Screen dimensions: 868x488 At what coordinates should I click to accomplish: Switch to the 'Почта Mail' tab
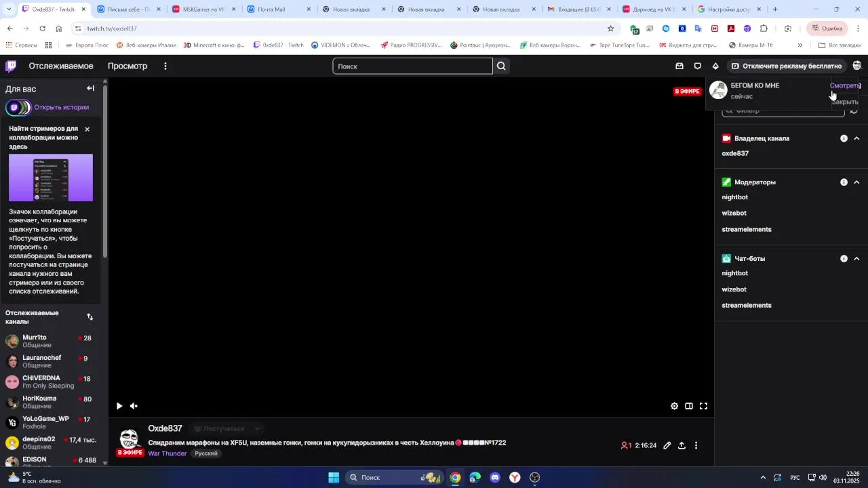279,9
